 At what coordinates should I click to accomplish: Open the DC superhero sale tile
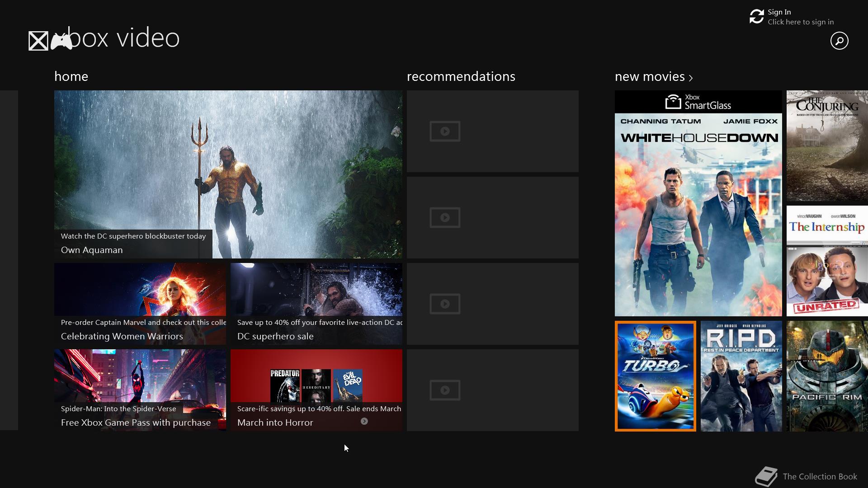(316, 304)
